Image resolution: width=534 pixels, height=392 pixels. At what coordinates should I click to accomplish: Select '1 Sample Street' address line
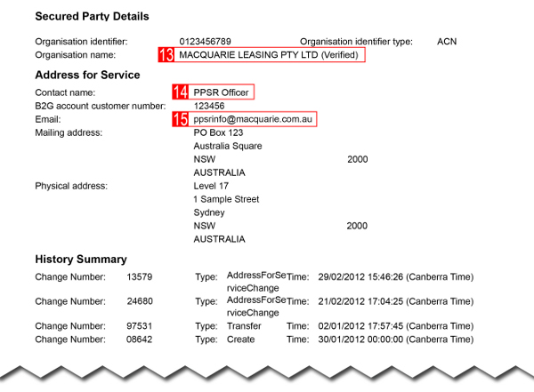click(x=226, y=199)
